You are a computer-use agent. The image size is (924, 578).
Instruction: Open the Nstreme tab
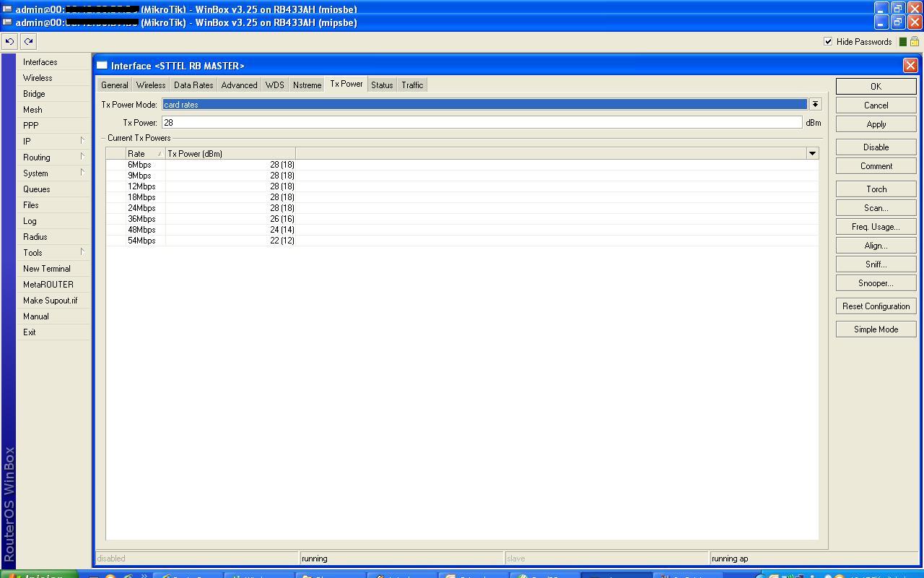pyautogui.click(x=307, y=85)
